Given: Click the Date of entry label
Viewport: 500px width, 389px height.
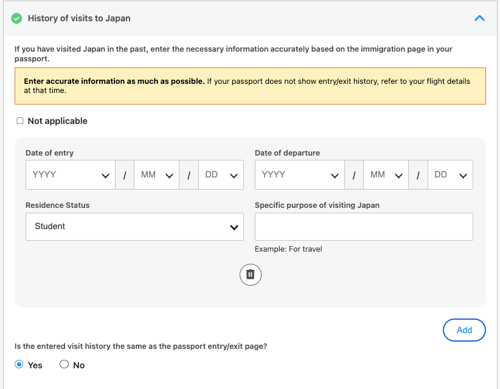Looking at the screenshot, I should point(50,153).
